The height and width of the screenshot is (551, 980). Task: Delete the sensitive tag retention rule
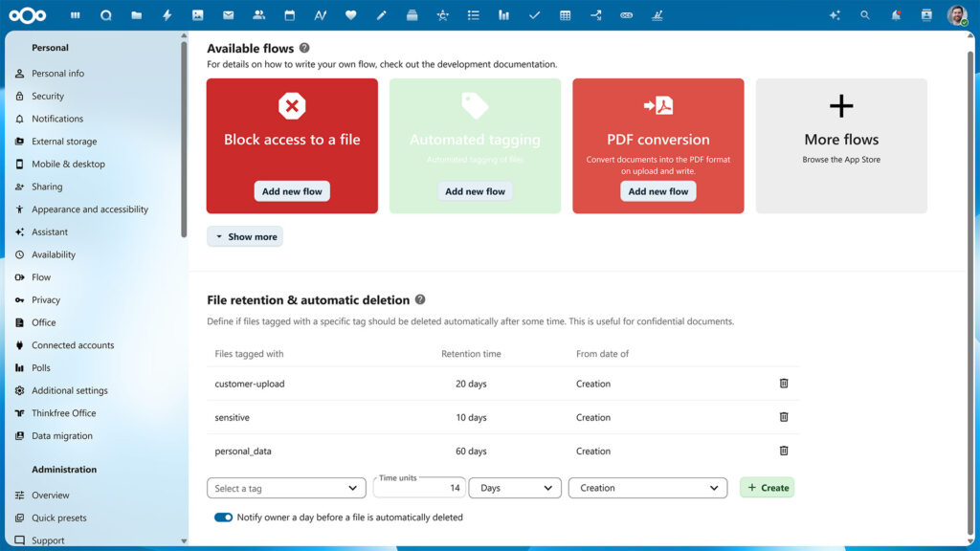(x=784, y=417)
